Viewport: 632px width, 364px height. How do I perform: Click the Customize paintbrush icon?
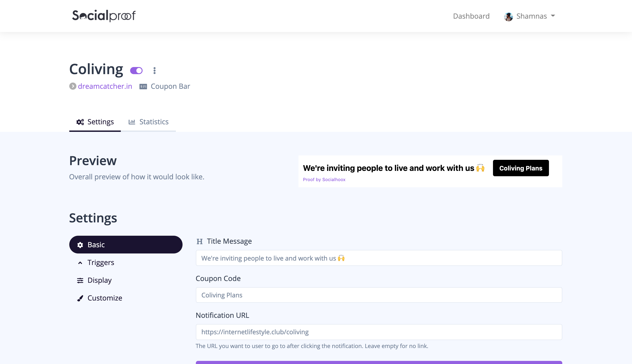[80, 298]
